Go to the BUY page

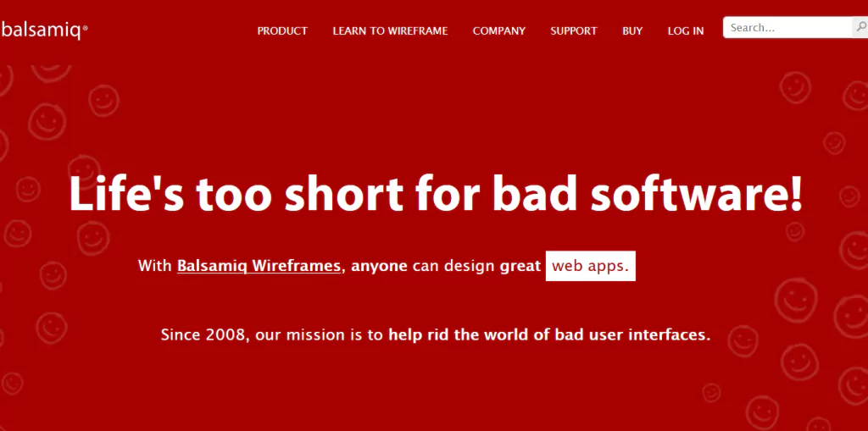click(x=632, y=31)
